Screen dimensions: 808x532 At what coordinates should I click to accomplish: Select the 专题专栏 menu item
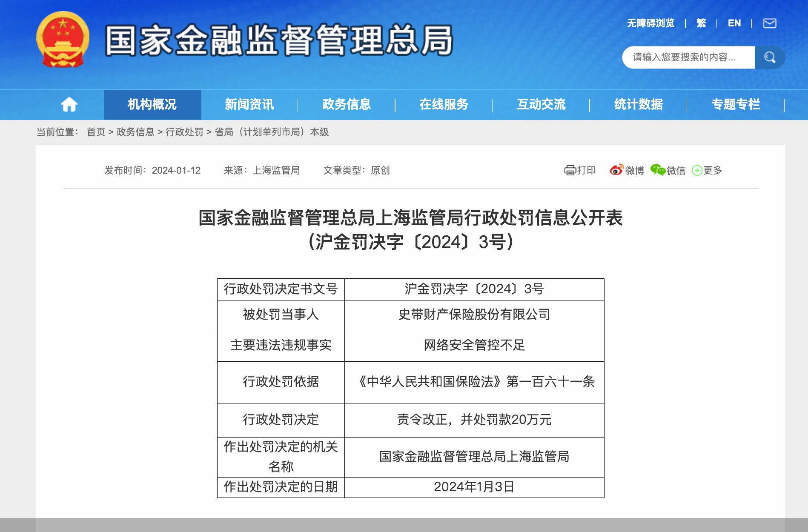pos(736,104)
